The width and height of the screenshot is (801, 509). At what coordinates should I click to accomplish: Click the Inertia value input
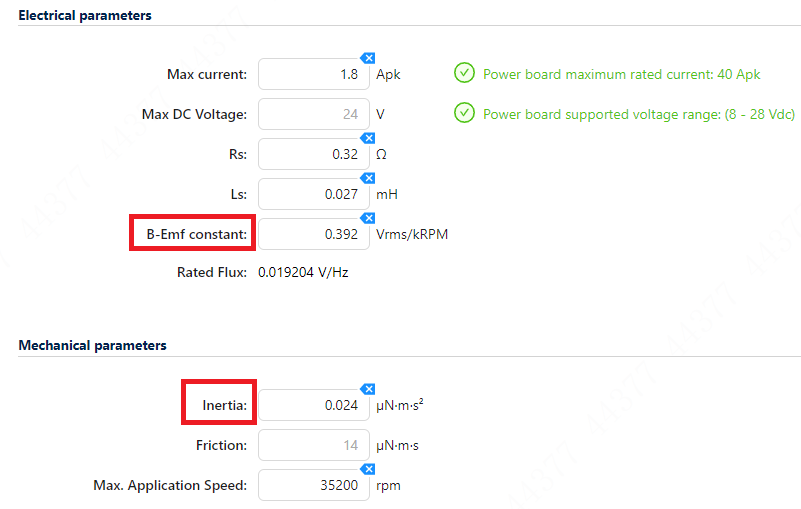coord(313,405)
